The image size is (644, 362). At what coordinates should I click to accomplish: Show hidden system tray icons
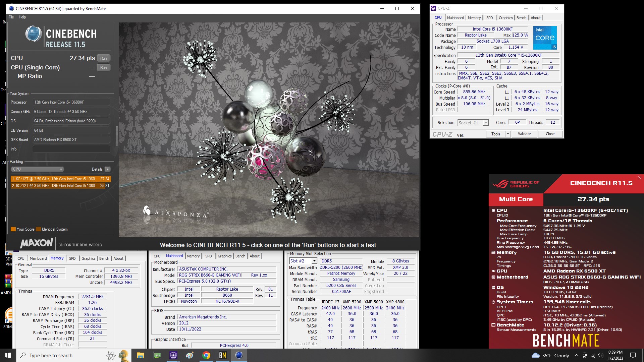coord(576,356)
